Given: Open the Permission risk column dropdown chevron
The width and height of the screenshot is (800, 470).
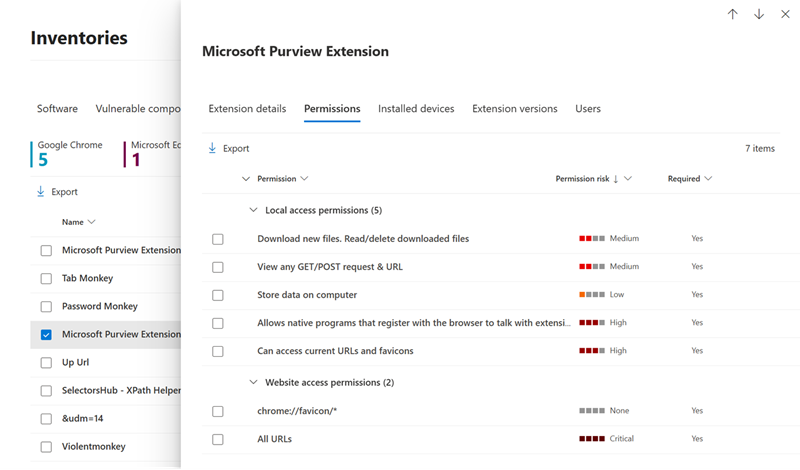Looking at the screenshot, I should [628, 179].
